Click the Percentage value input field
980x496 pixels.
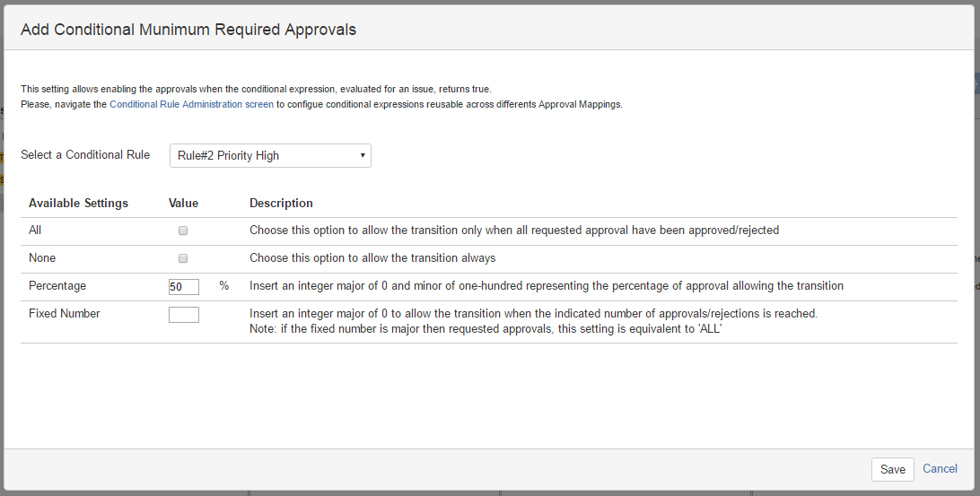point(184,287)
